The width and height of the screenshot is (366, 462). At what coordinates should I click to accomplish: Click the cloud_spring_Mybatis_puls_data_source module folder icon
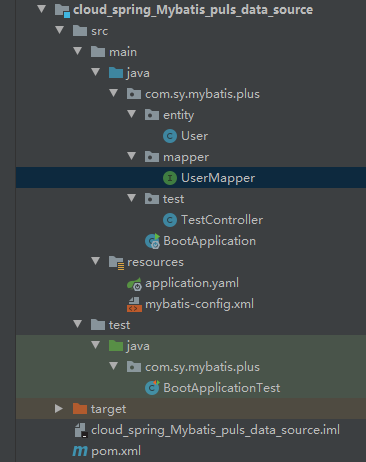(62, 10)
